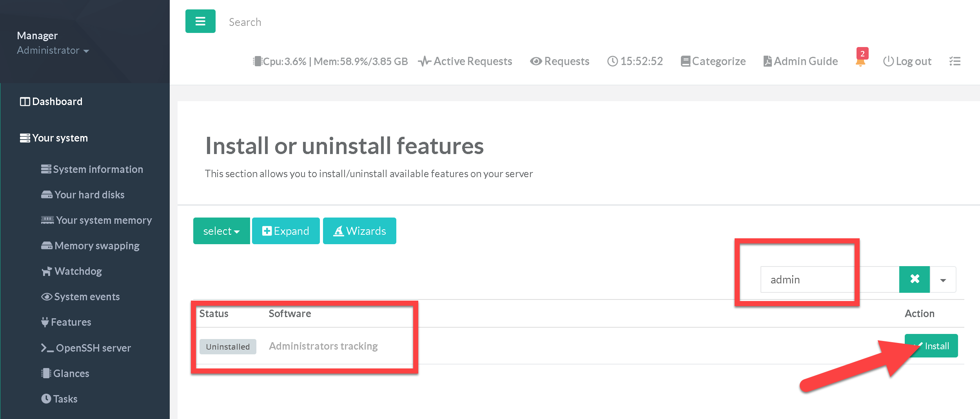Image resolution: width=980 pixels, height=419 pixels.
Task: Expand the Administrator account dropdown
Action: pos(53,51)
